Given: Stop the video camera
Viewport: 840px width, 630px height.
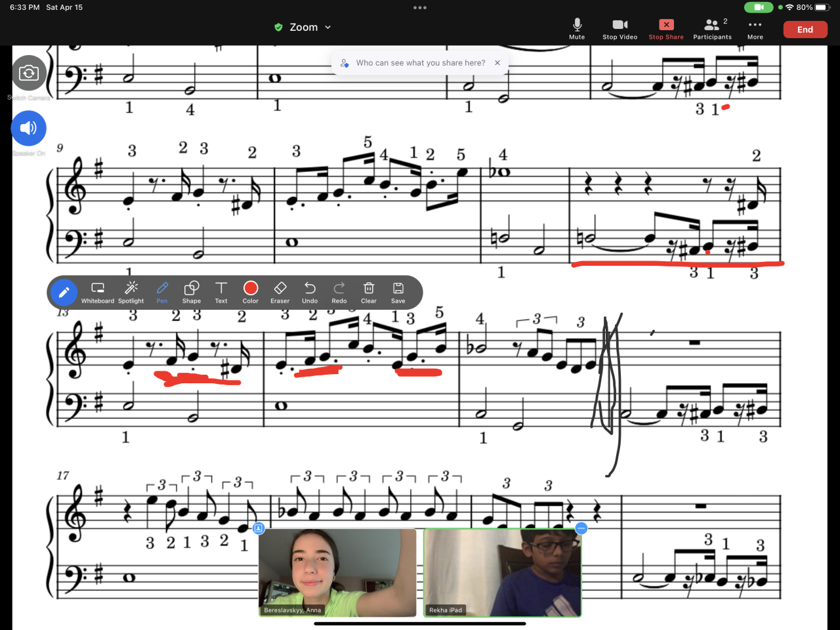Looking at the screenshot, I should point(619,29).
